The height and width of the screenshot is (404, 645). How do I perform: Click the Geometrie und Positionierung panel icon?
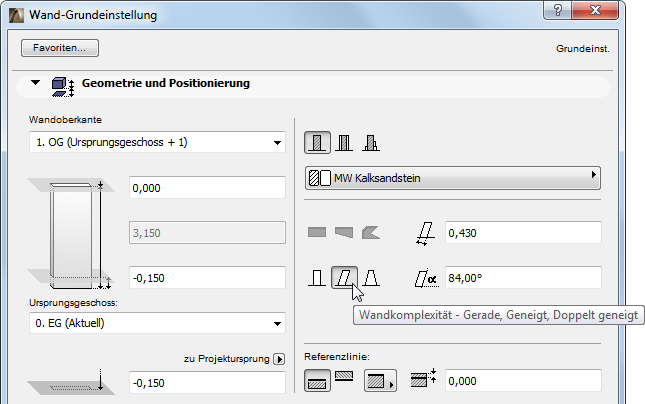(63, 87)
